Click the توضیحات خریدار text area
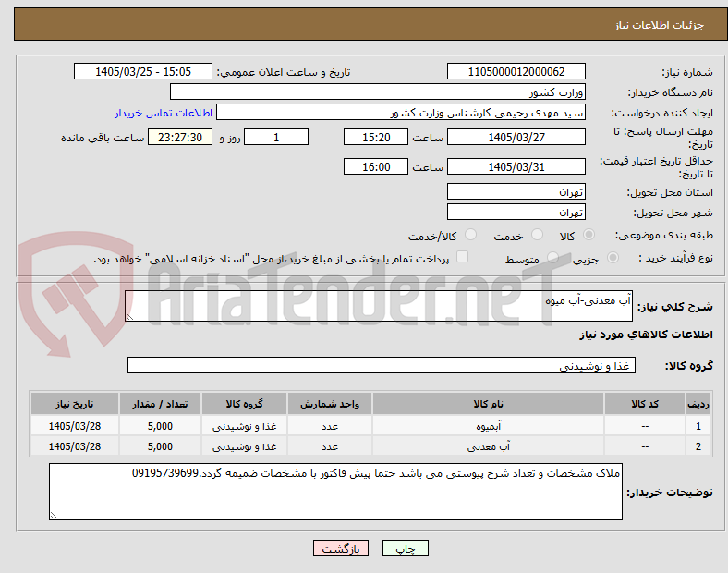This screenshot has height=573, width=728. tap(335, 492)
